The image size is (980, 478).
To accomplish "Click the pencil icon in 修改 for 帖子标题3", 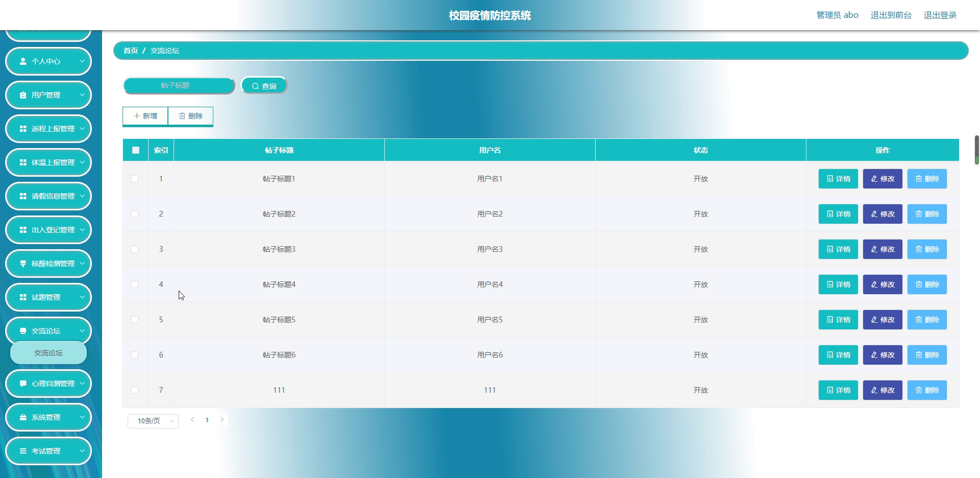I will click(874, 249).
